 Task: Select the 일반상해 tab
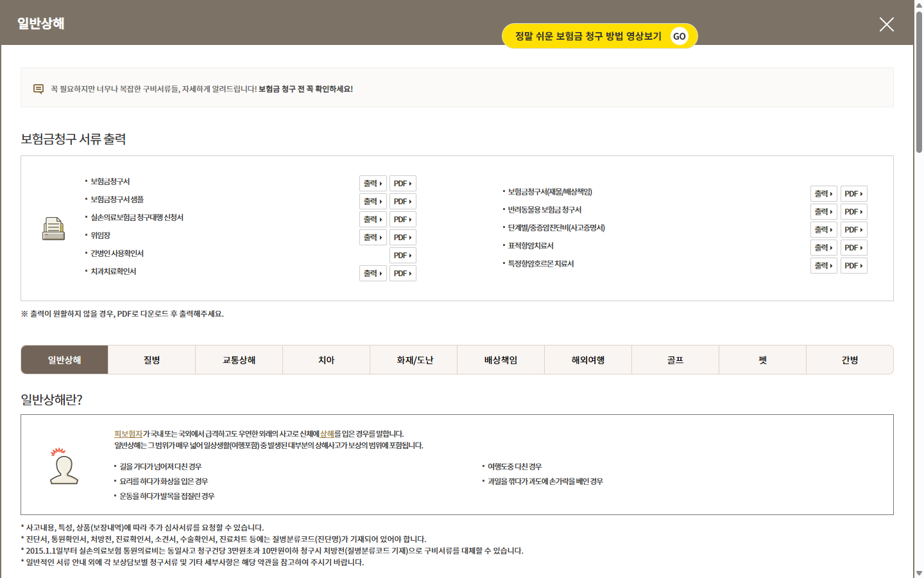[64, 360]
